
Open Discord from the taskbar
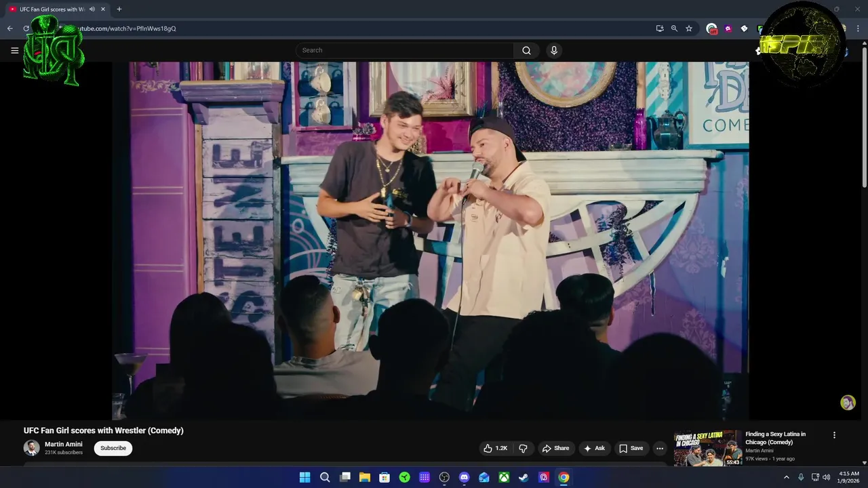[x=464, y=477]
